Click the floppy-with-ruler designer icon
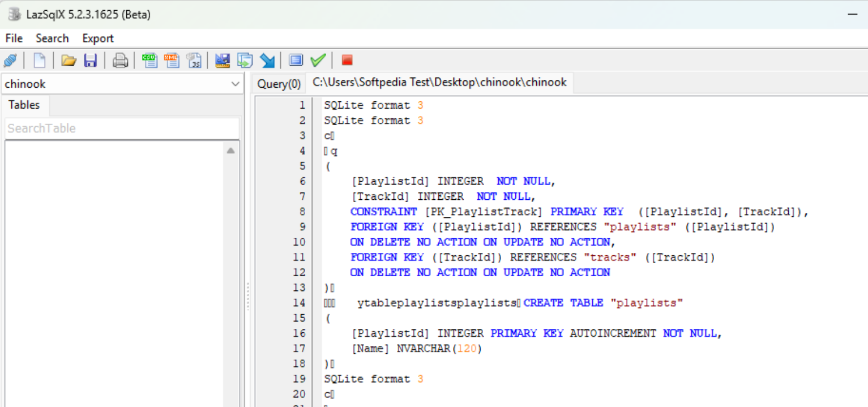This screenshot has width=868, height=407. point(223,60)
